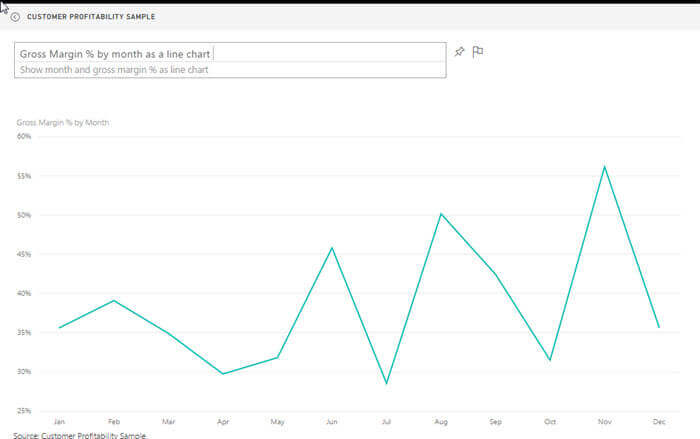Click the Jun label on the x-axis
The image size is (700, 439).
point(332,422)
